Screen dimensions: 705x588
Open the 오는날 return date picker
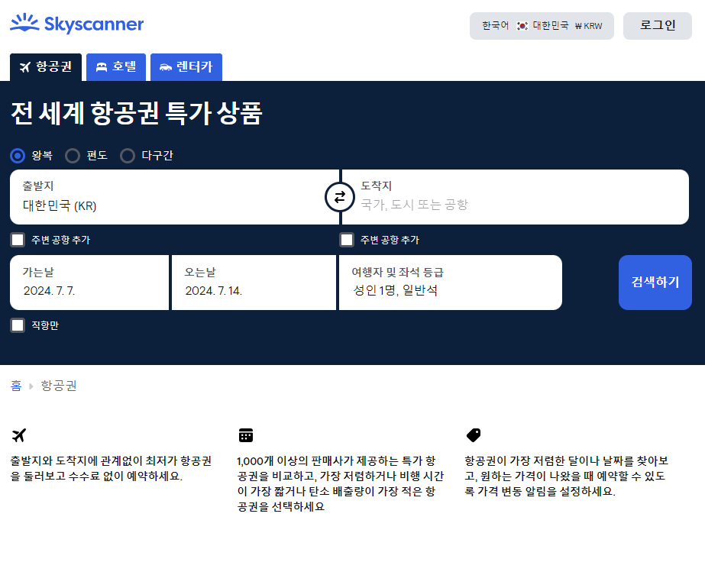point(254,283)
